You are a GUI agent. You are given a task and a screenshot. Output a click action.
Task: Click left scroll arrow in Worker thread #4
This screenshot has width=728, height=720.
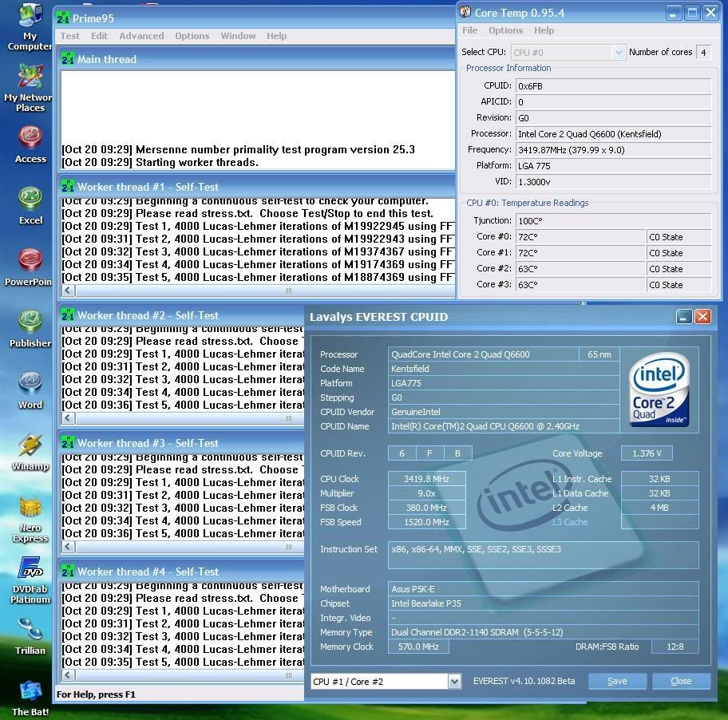(x=69, y=675)
